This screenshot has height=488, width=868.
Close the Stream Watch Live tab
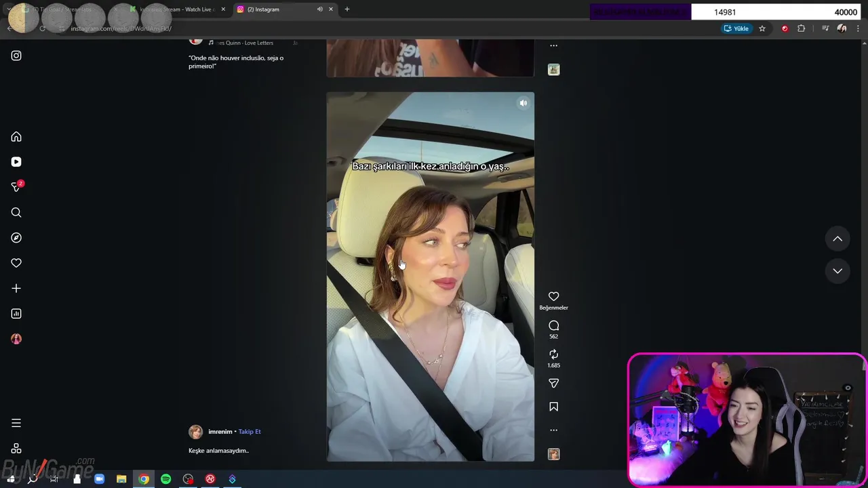[223, 9]
